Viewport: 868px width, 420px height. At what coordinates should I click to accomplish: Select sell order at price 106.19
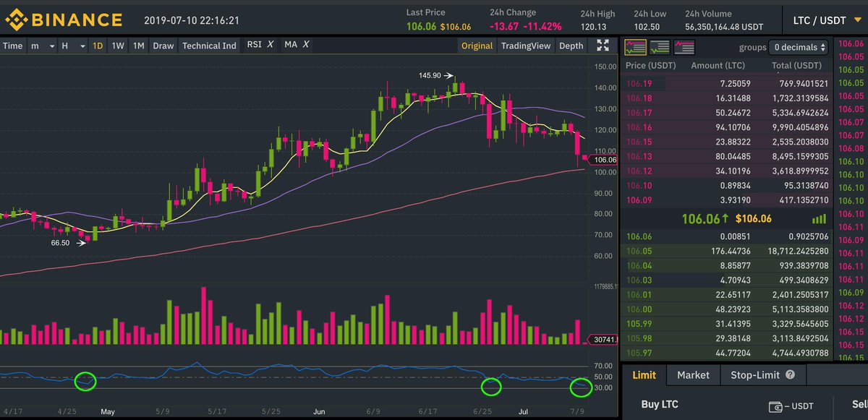click(727, 83)
